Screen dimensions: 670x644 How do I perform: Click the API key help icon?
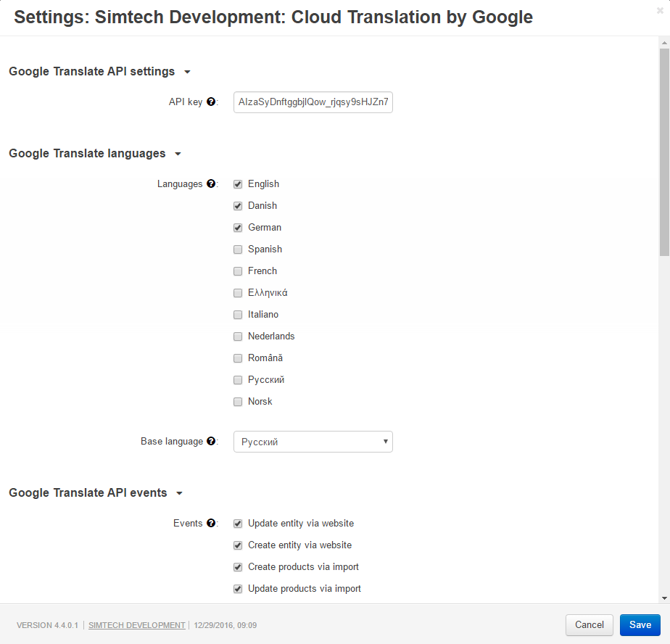(x=211, y=102)
